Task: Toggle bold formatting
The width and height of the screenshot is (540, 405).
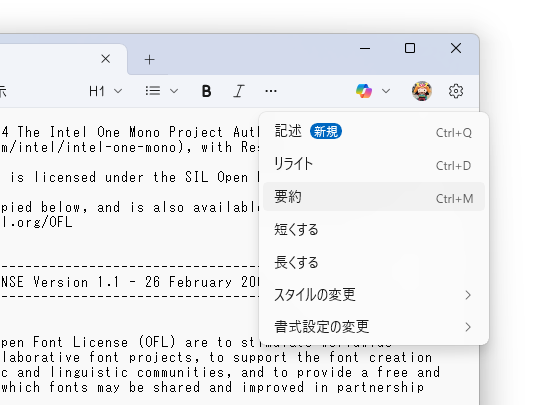Action: coord(206,91)
